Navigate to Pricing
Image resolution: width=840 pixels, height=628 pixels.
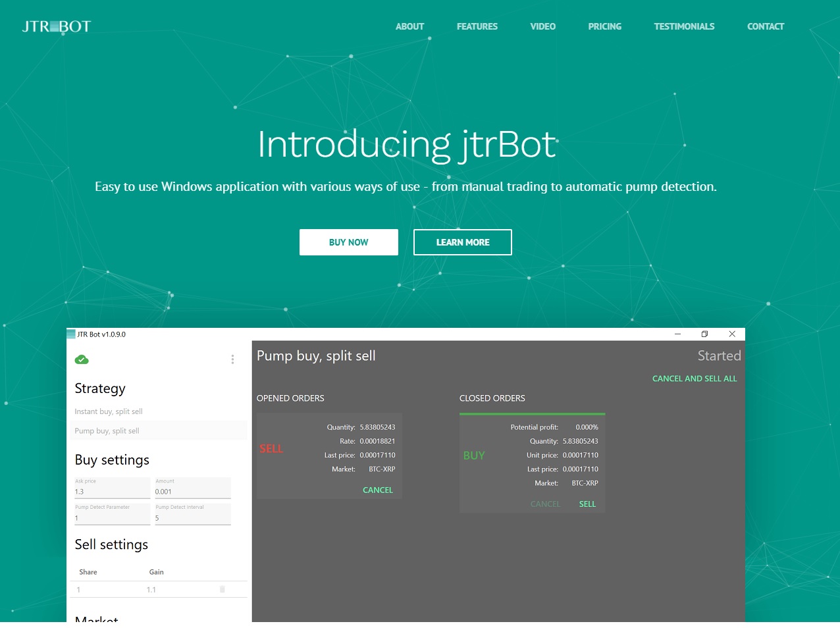(x=605, y=26)
